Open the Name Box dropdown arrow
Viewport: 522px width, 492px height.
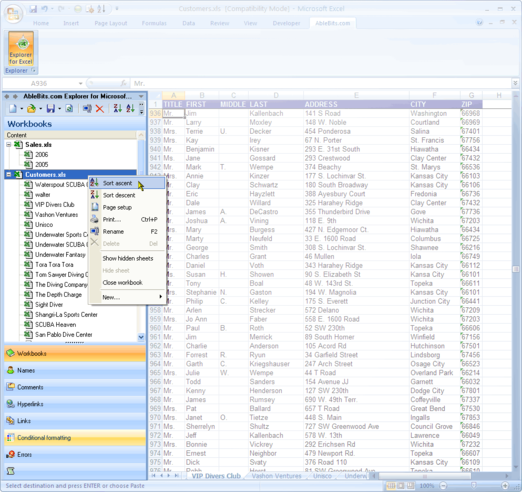pos(81,83)
